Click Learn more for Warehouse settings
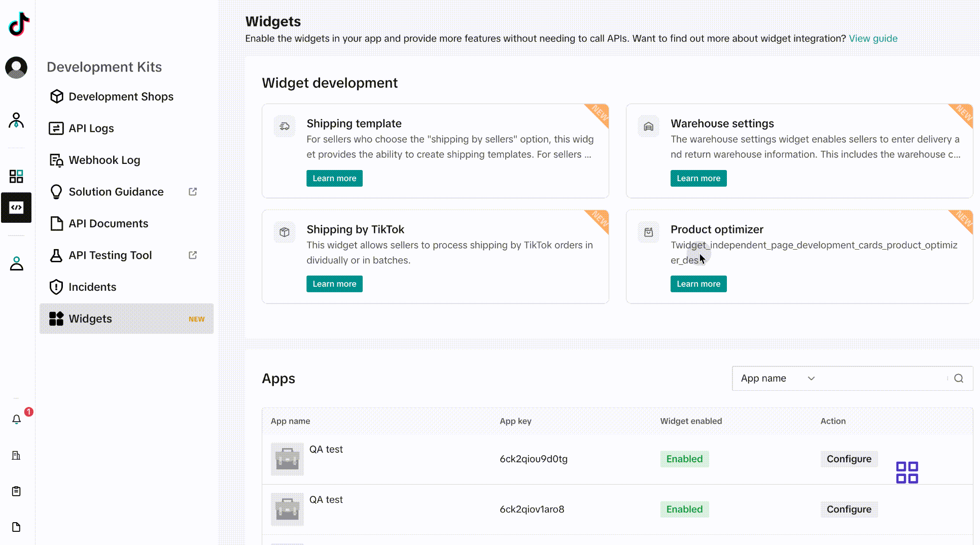The width and height of the screenshot is (980, 545). [698, 178]
